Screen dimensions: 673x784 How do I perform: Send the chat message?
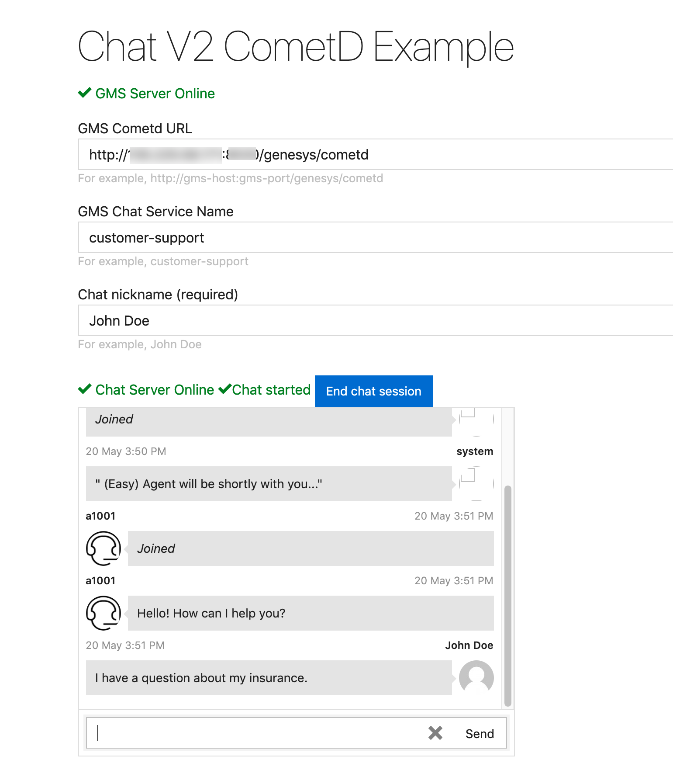(480, 734)
